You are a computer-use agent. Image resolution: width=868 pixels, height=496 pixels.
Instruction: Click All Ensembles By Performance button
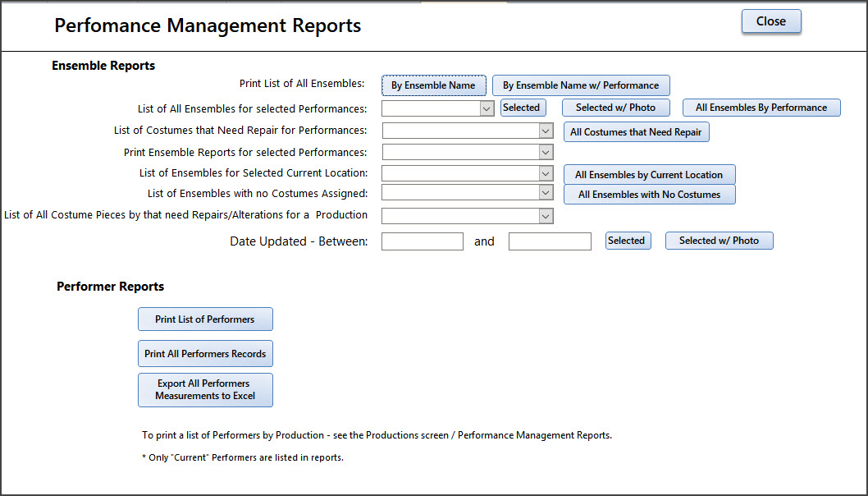tap(761, 108)
